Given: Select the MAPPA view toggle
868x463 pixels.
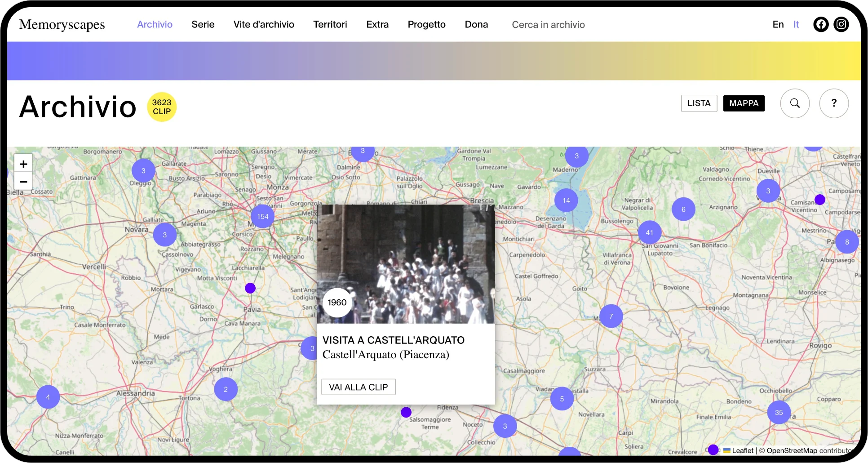Looking at the screenshot, I should (x=744, y=103).
